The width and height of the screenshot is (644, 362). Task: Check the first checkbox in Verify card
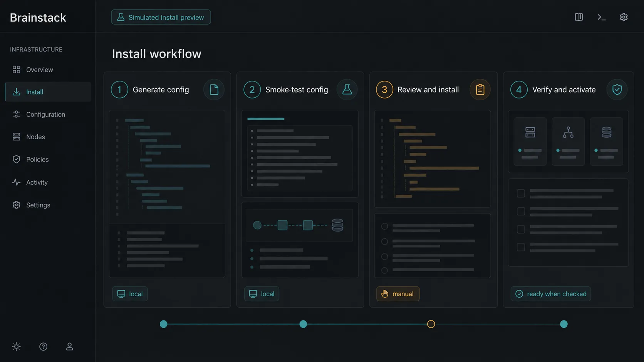click(521, 193)
